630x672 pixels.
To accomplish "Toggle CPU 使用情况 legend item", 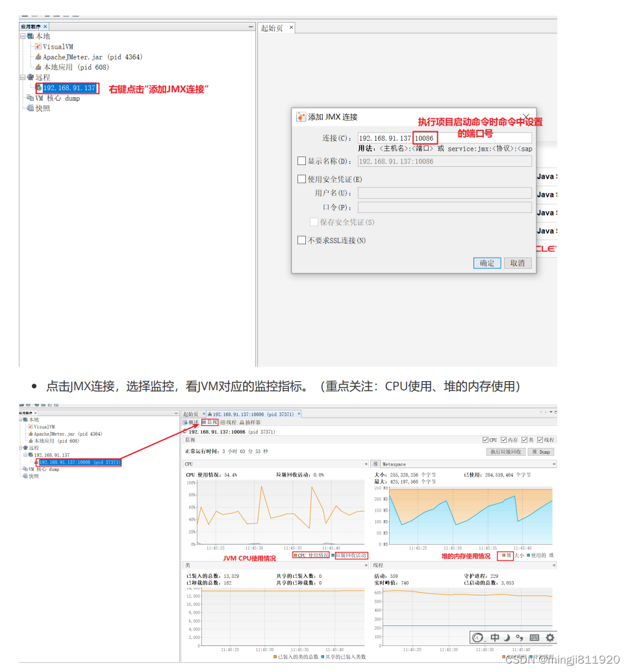I will [x=310, y=555].
